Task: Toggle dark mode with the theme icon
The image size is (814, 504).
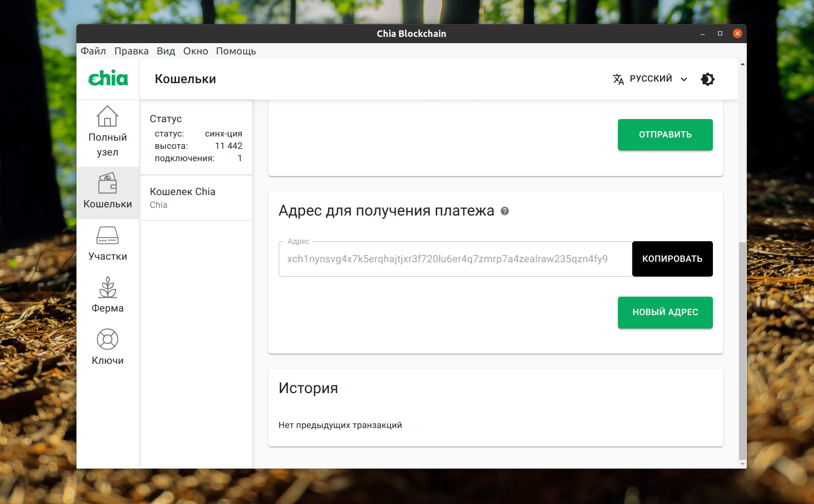Action: point(708,79)
